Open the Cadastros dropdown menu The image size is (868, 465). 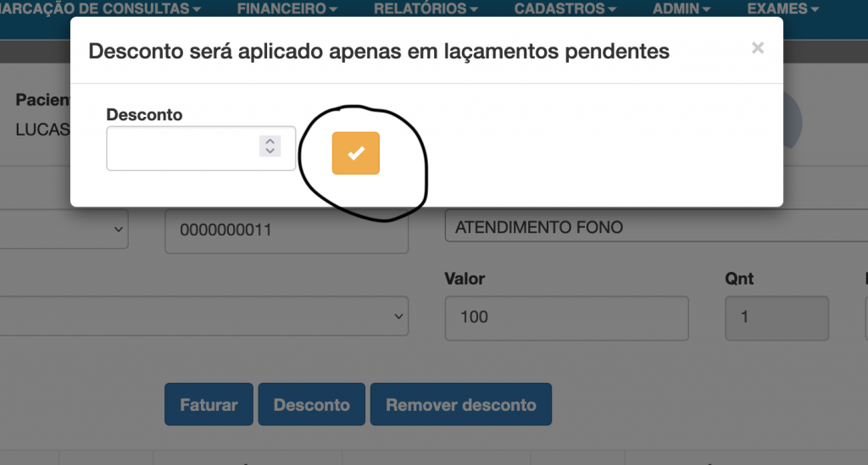tap(565, 8)
